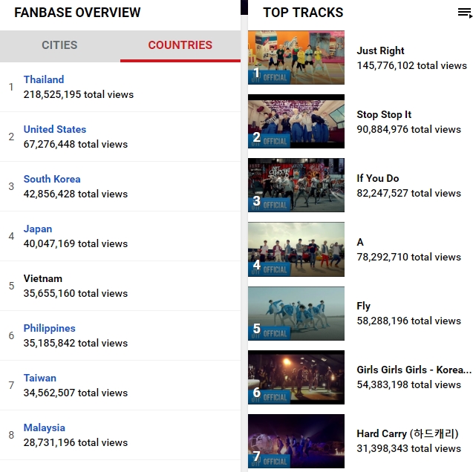Play the Just Right video thumbnail
Image resolution: width=476 pixels, height=472 pixels.
[296, 57]
